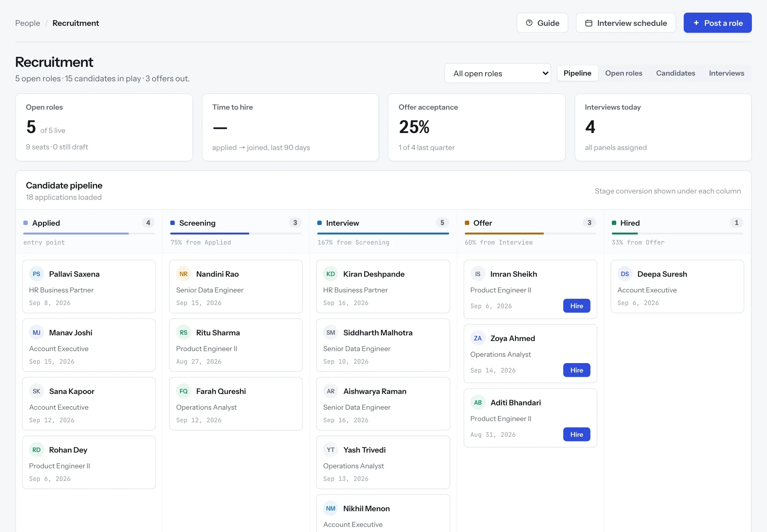
Task: Click the Offer stage progress bar
Action: pos(530,234)
